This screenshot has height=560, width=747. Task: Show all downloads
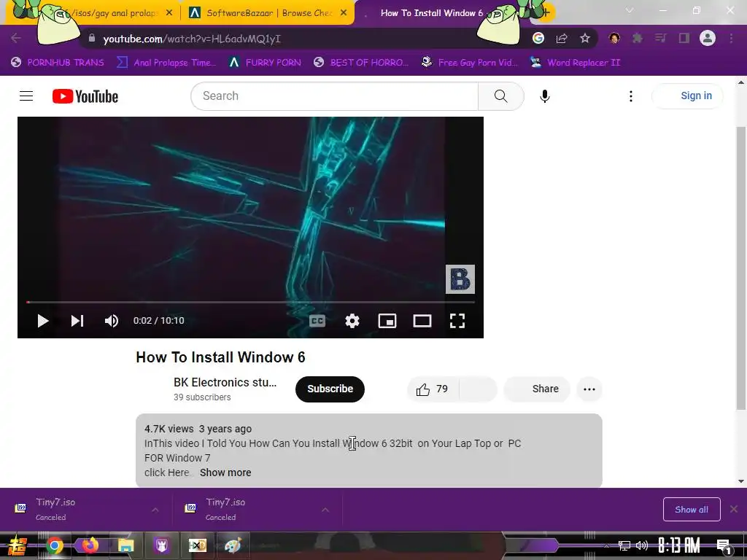point(692,510)
